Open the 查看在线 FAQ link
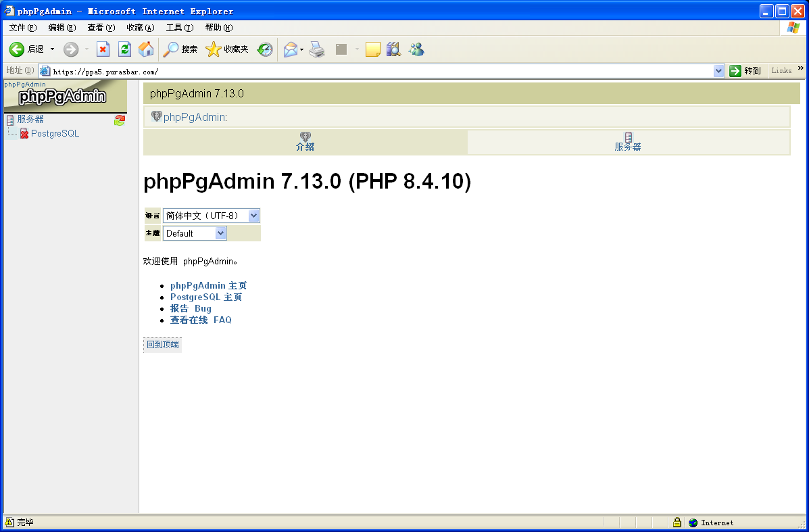Screen dimensions: 809x532 point(201,320)
